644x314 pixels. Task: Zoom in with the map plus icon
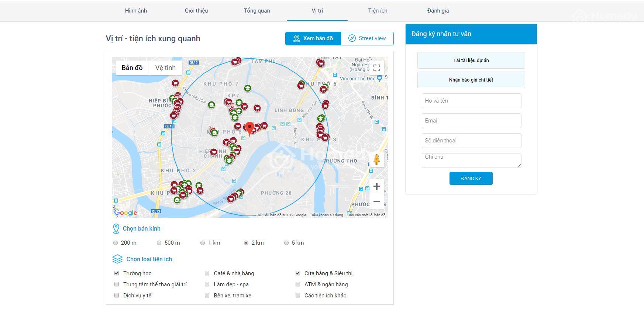click(376, 186)
